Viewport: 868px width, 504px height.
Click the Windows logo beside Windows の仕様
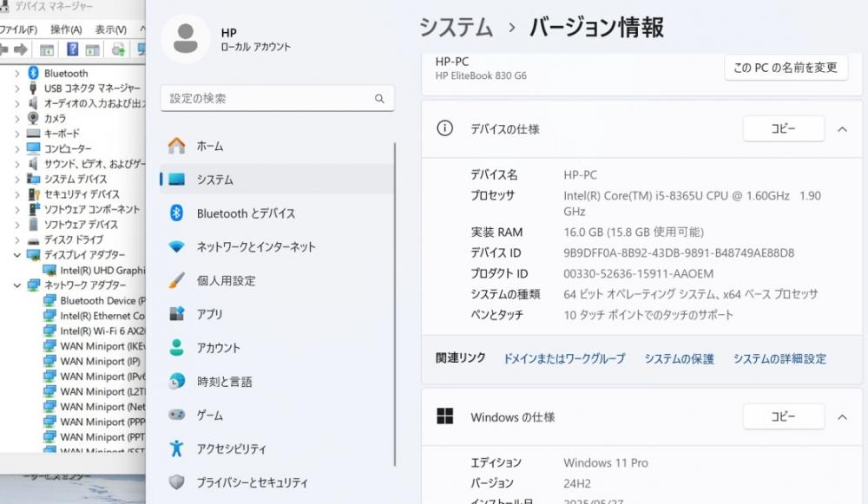pyautogui.click(x=444, y=416)
